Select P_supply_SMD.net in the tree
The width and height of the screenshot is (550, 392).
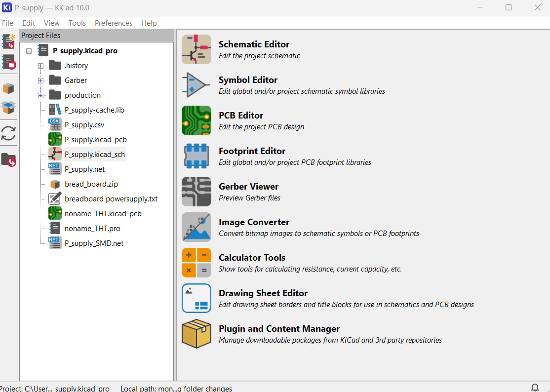[94, 243]
